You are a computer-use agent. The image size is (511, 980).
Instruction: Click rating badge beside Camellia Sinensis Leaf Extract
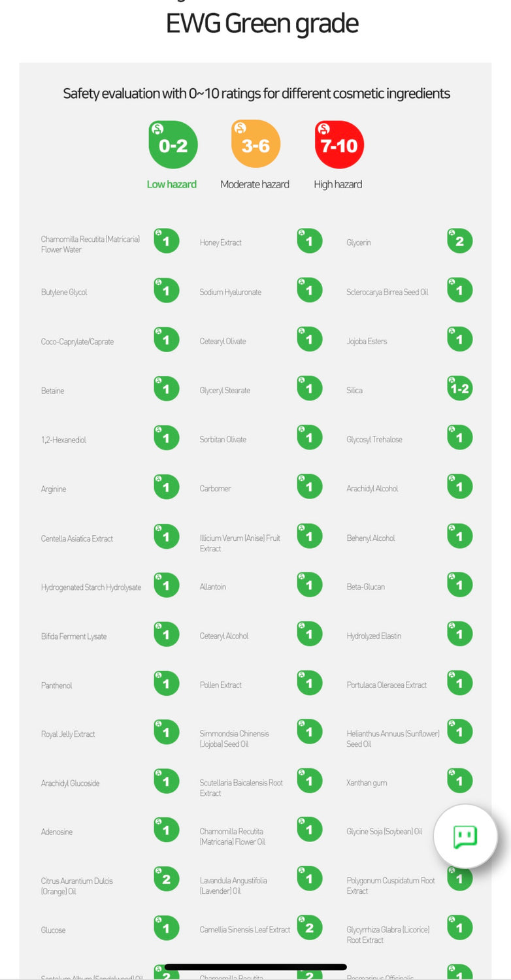pos(309,928)
